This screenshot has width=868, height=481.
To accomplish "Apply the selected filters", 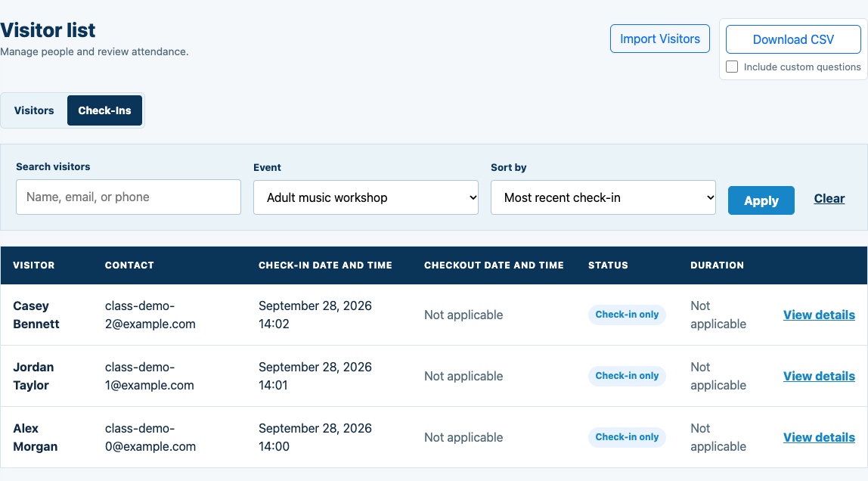I will click(761, 200).
